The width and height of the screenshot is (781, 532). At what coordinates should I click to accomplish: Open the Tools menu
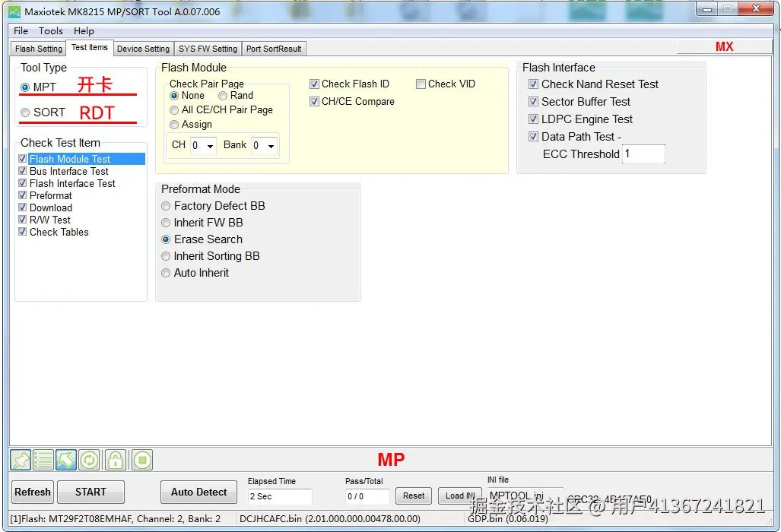coord(51,31)
